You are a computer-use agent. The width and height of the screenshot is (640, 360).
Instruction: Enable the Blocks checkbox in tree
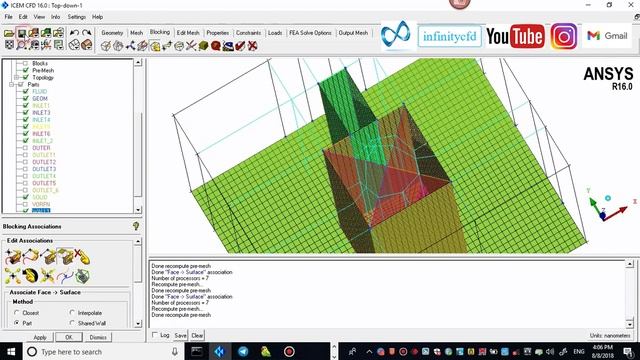click(26, 63)
